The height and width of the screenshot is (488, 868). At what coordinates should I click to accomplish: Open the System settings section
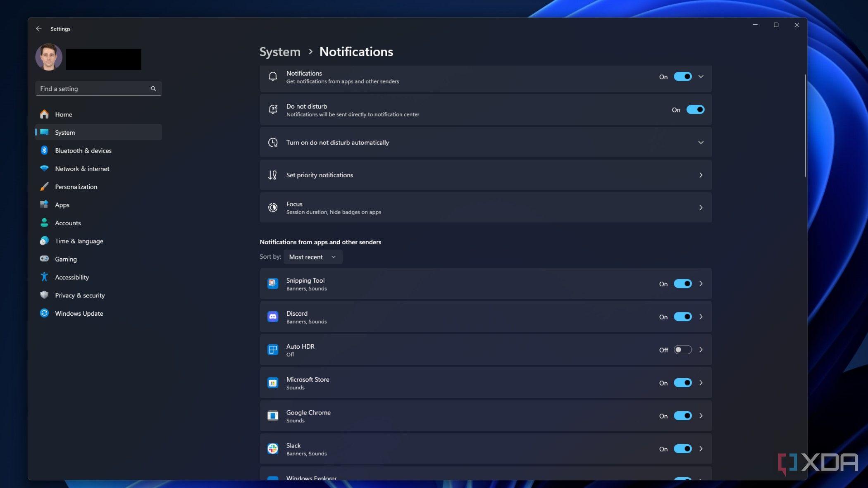64,132
